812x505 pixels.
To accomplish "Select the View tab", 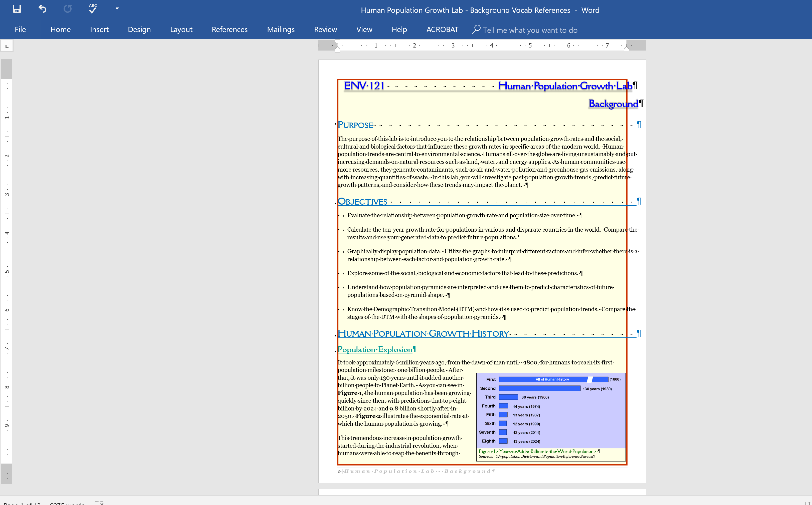I will pyautogui.click(x=364, y=30).
